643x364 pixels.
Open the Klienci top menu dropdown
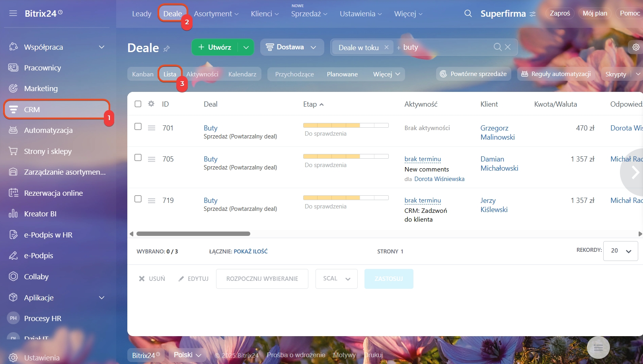click(x=265, y=14)
